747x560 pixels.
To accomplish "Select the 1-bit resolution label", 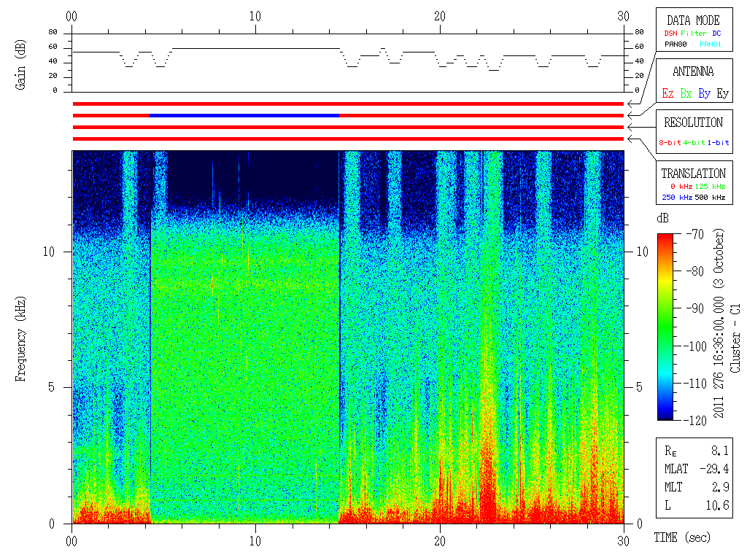I will 718,142.
